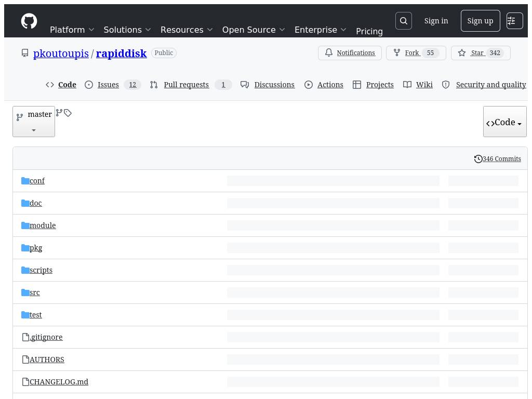This screenshot has width=532, height=399.
Task: Click the commit history clock icon
Action: tap(478, 159)
